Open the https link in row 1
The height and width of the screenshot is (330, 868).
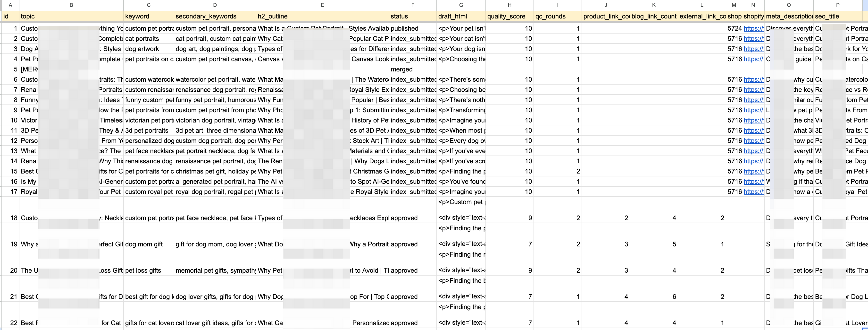pyautogui.click(x=754, y=29)
